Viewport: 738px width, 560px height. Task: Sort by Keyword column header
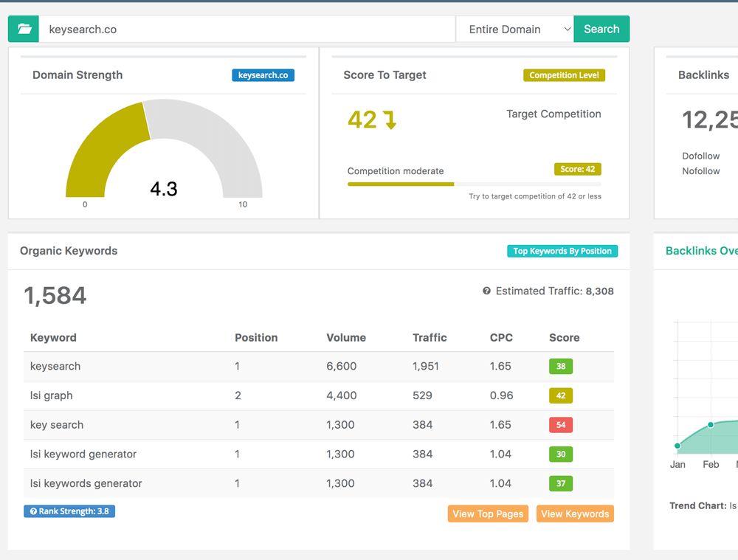(x=53, y=337)
